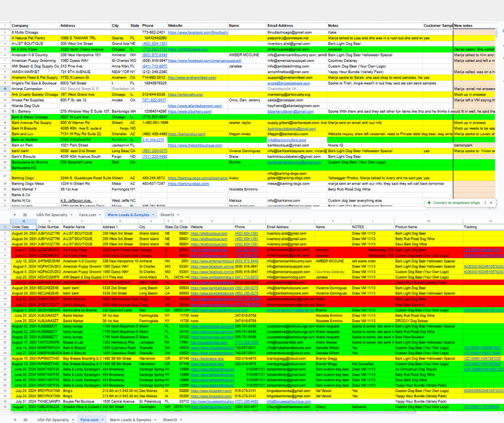Switch to Faire.com tab in upper spreadsheet

click(x=87, y=215)
